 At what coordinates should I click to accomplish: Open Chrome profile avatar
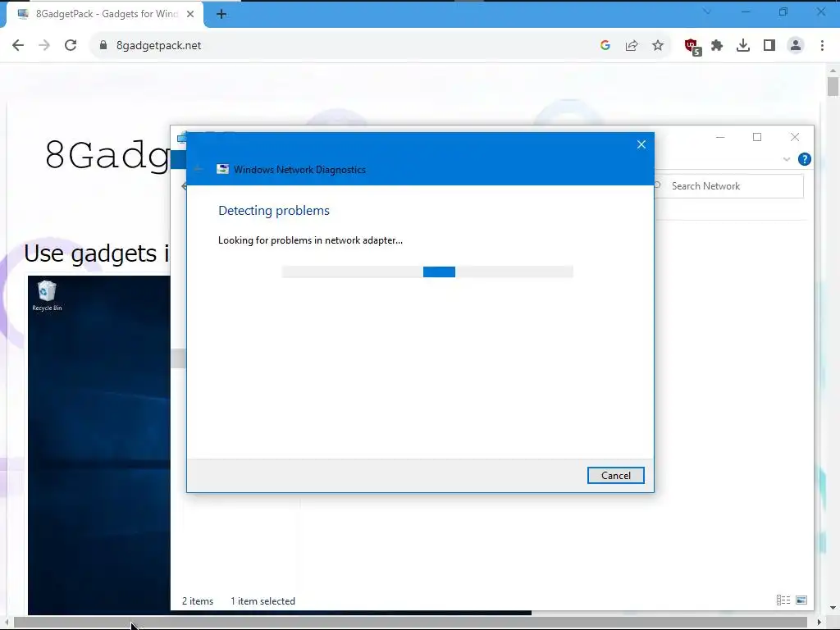(796, 46)
